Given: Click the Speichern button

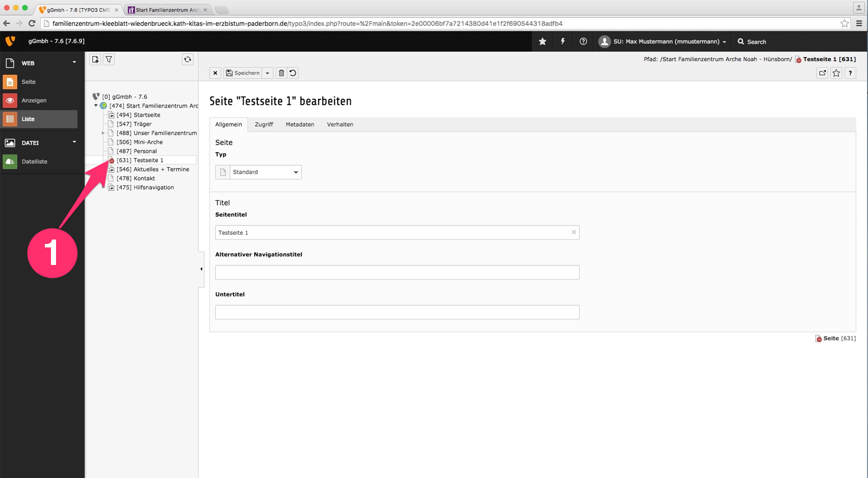Looking at the screenshot, I should (x=243, y=73).
